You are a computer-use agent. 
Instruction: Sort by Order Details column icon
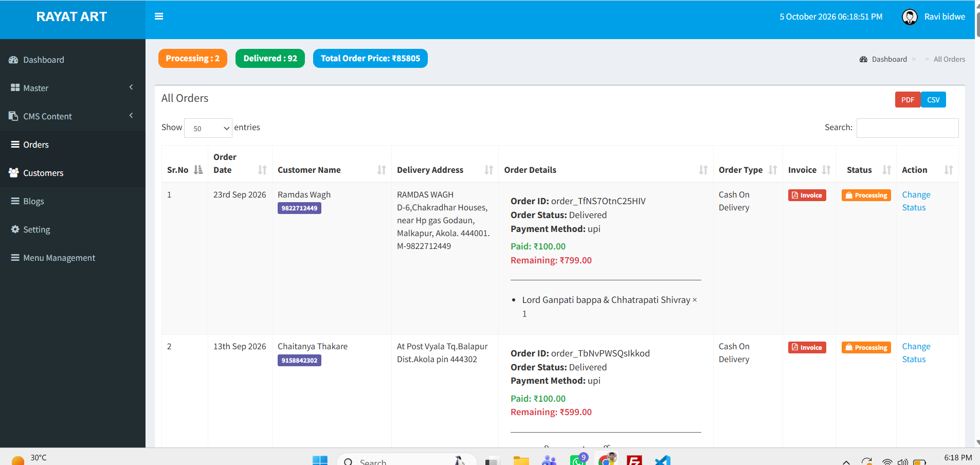click(x=703, y=170)
